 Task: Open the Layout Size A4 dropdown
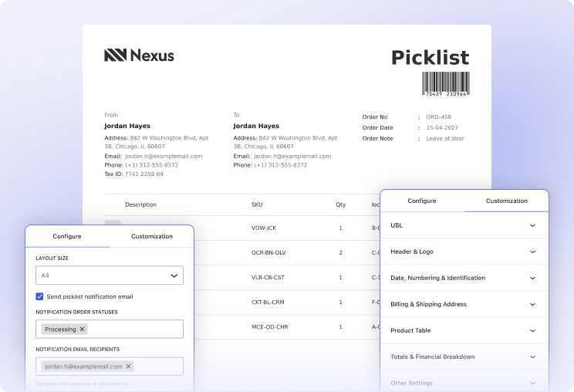(110, 275)
